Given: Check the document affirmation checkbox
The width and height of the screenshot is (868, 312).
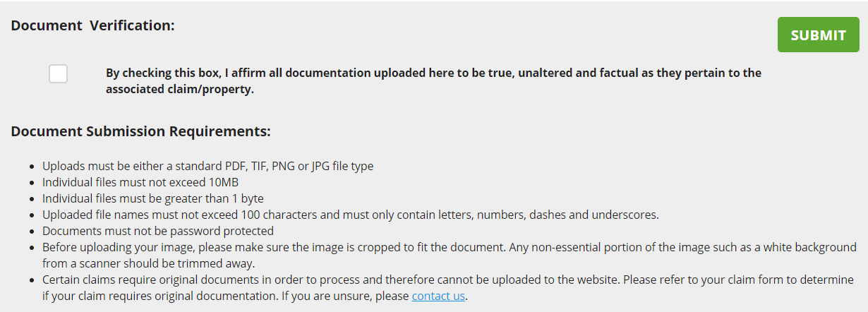Looking at the screenshot, I should click(x=58, y=73).
